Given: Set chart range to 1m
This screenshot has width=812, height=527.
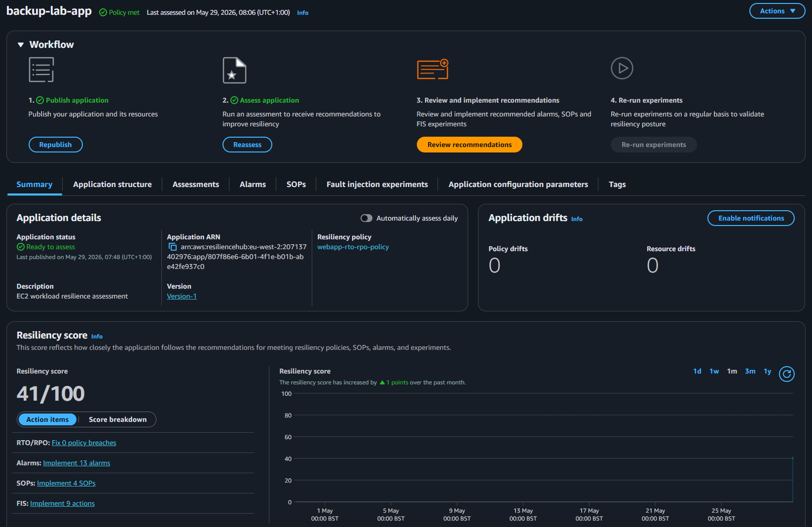Looking at the screenshot, I should point(732,371).
